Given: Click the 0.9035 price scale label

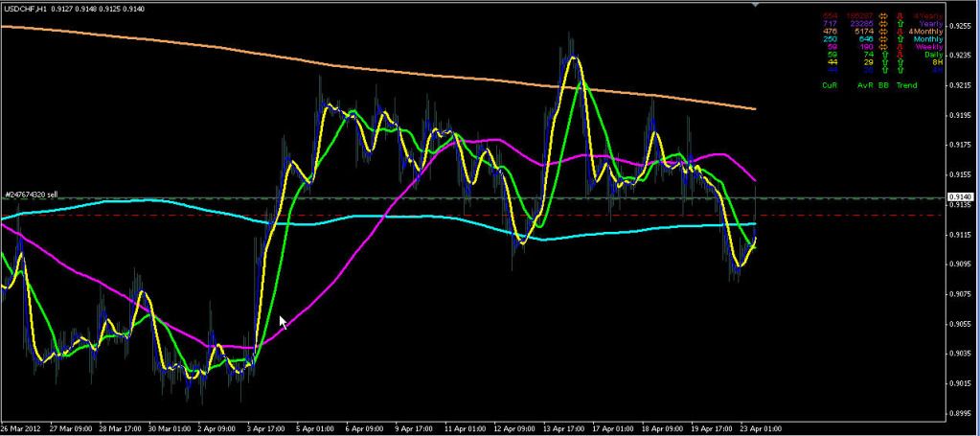Looking at the screenshot, I should [x=960, y=354].
